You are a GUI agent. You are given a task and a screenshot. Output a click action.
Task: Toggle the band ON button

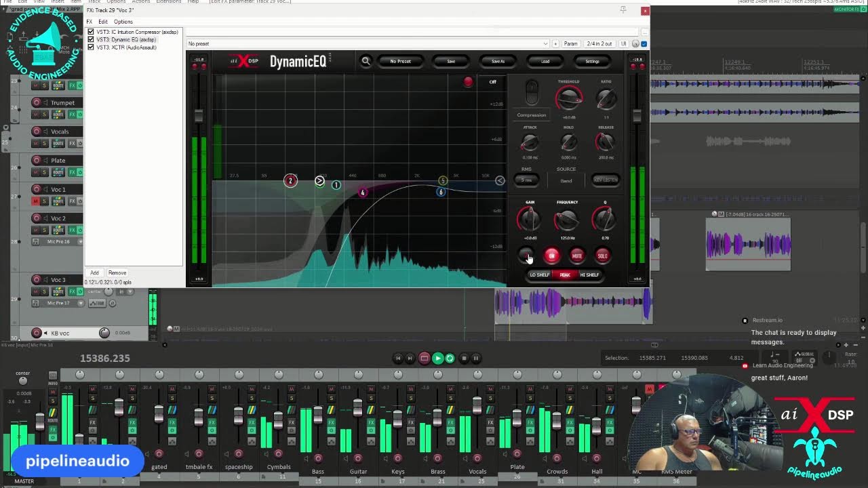pos(551,256)
